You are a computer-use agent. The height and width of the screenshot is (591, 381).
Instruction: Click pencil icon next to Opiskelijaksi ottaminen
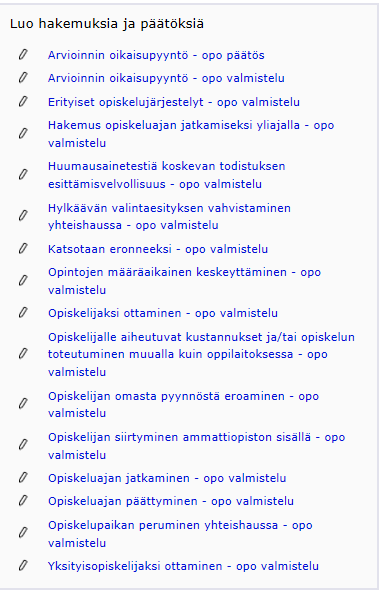pos(23,312)
